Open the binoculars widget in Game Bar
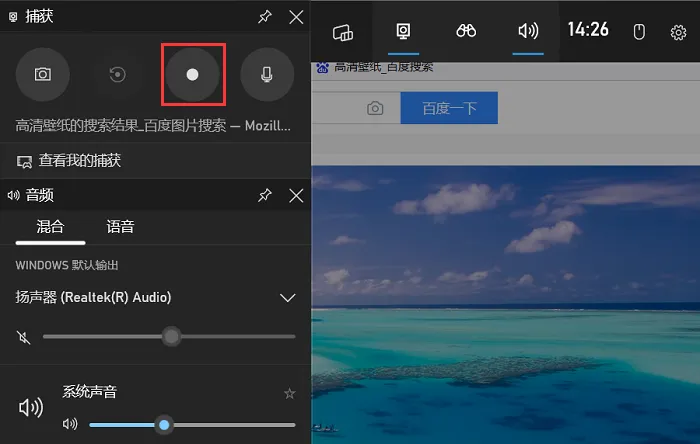The width and height of the screenshot is (700, 444). [466, 31]
